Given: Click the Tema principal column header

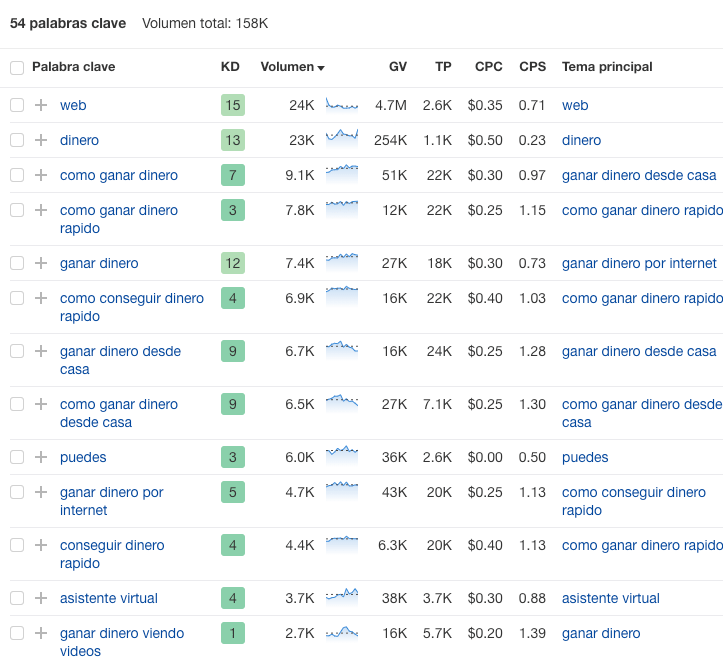Looking at the screenshot, I should (x=607, y=67).
